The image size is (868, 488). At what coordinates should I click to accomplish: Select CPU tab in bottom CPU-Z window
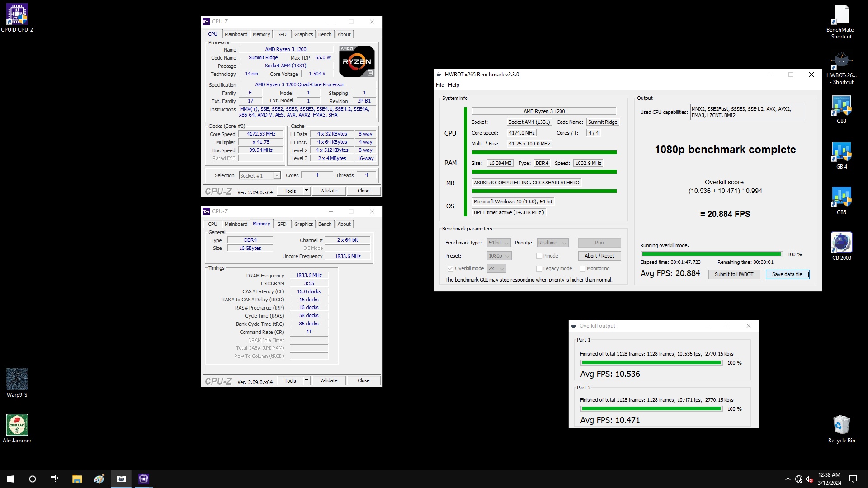[212, 224]
